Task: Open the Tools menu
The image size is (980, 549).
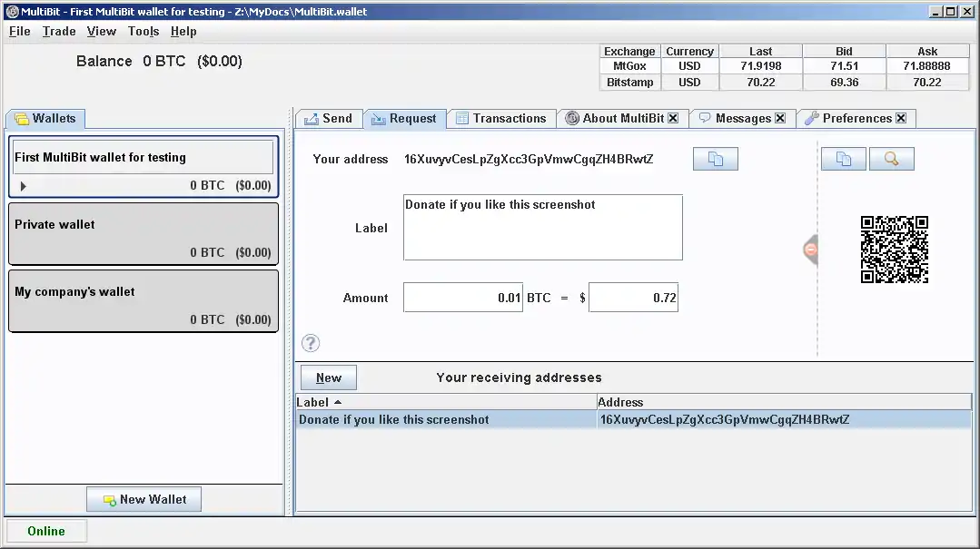Action: click(x=144, y=31)
